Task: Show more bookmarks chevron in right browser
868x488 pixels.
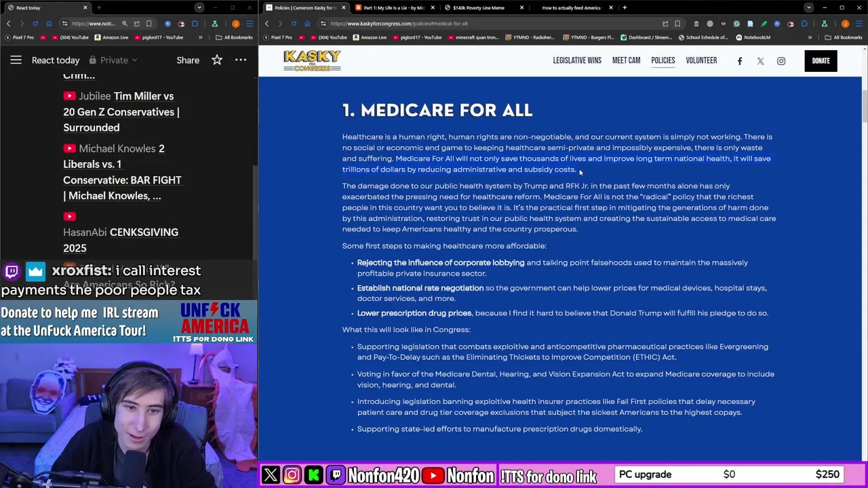Action: click(x=810, y=37)
